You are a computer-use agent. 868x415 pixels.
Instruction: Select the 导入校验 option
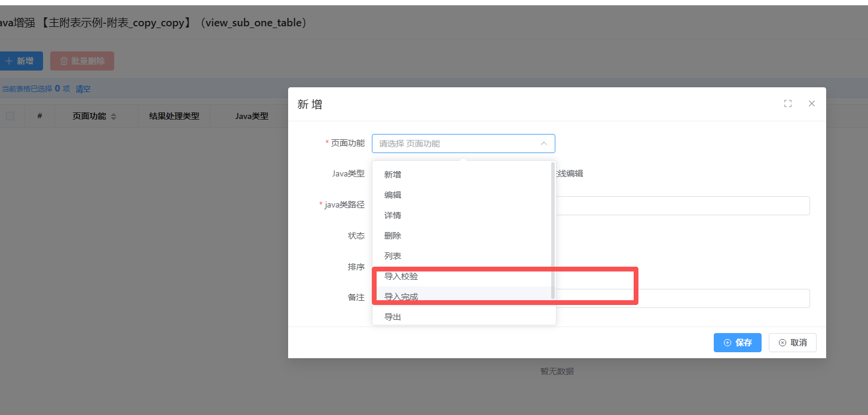[x=401, y=276]
